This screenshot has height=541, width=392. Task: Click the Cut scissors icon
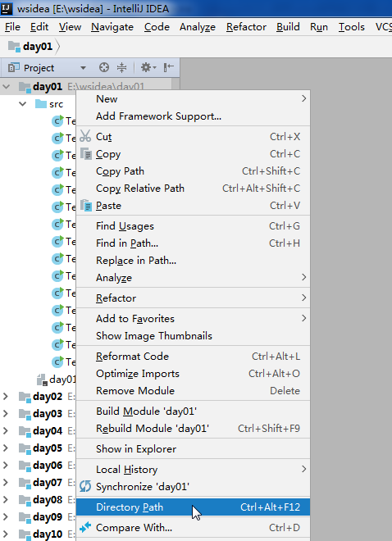[85, 136]
